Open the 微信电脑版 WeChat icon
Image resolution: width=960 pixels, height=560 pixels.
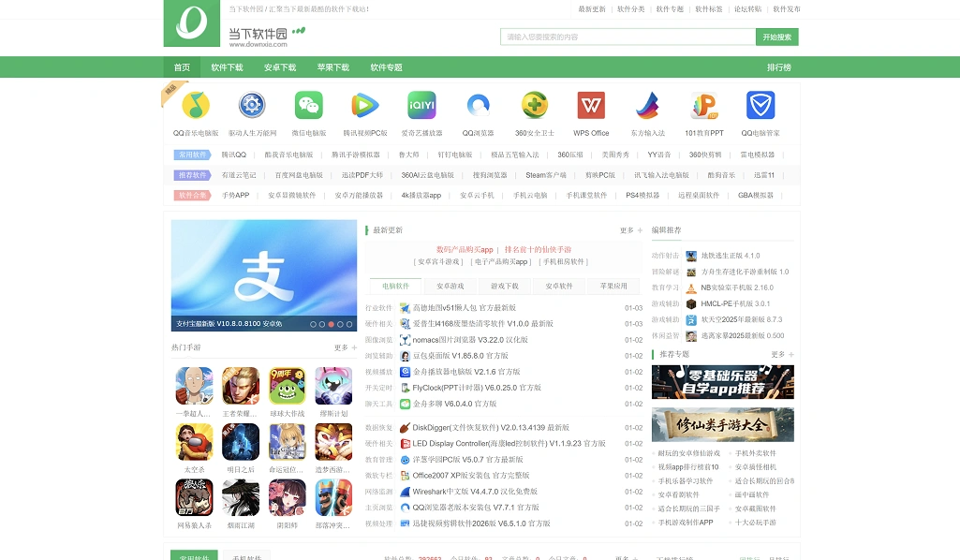pos(308,106)
